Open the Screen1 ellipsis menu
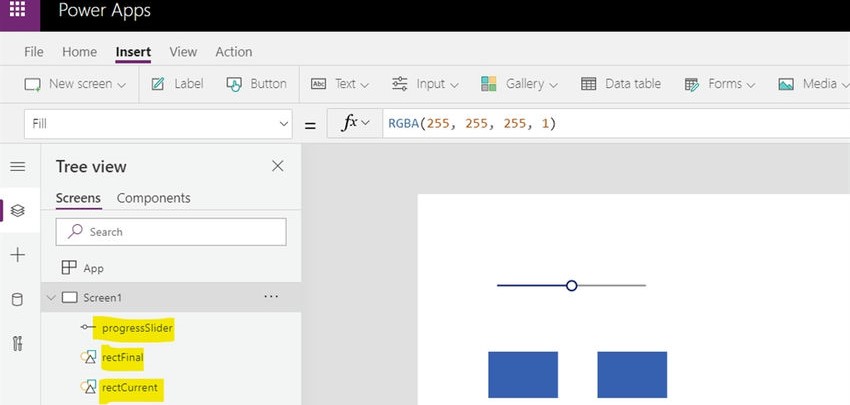850x405 pixels. 271,297
